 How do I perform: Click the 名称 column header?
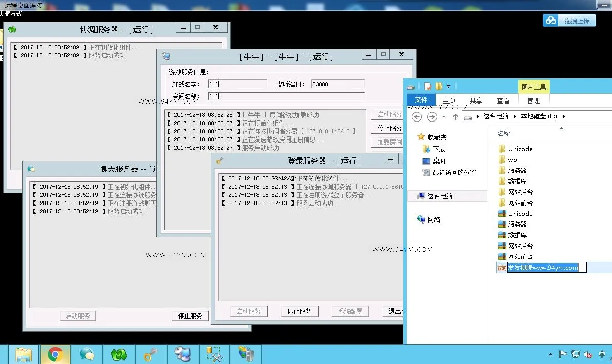504,133
